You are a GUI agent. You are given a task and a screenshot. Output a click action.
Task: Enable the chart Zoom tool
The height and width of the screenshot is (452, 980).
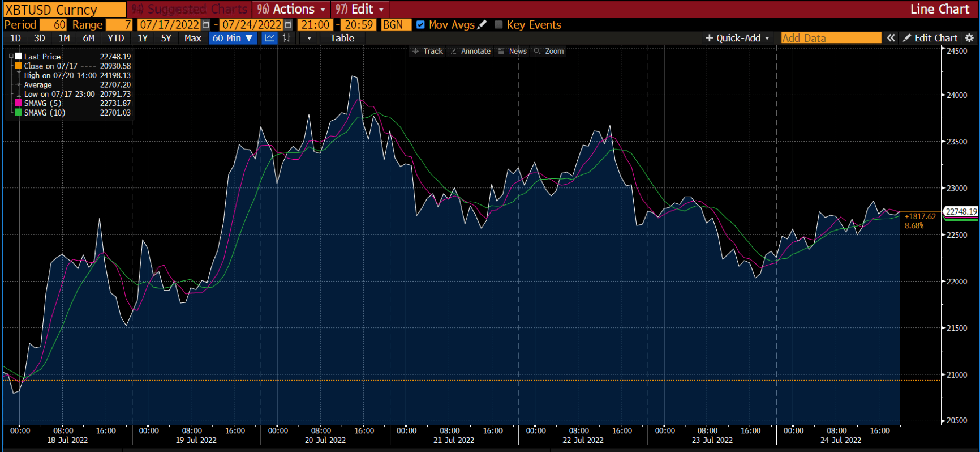pos(549,51)
